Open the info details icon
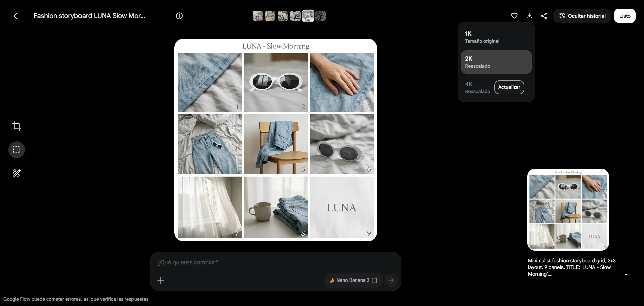This screenshot has height=306, width=644. tap(179, 16)
